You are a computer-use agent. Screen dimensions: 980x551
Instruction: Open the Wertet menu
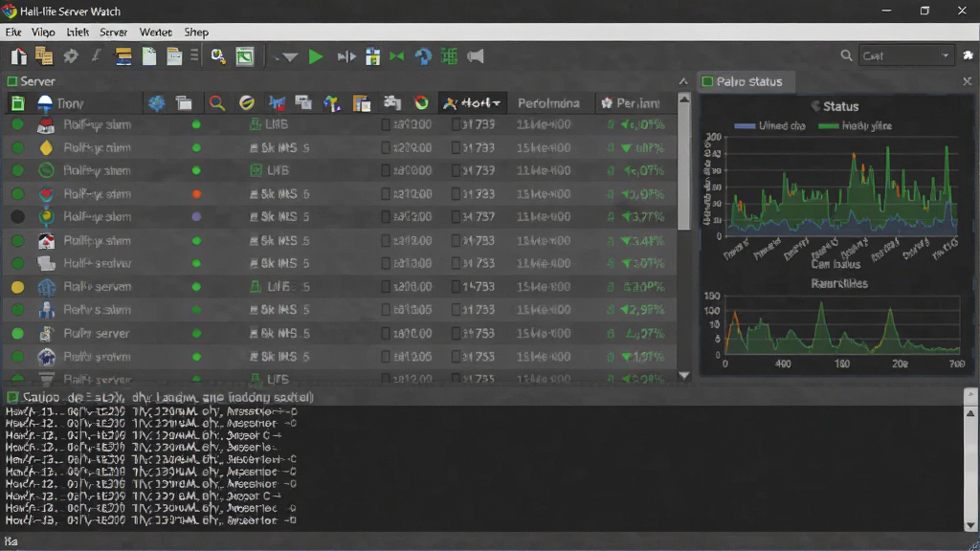coord(156,32)
